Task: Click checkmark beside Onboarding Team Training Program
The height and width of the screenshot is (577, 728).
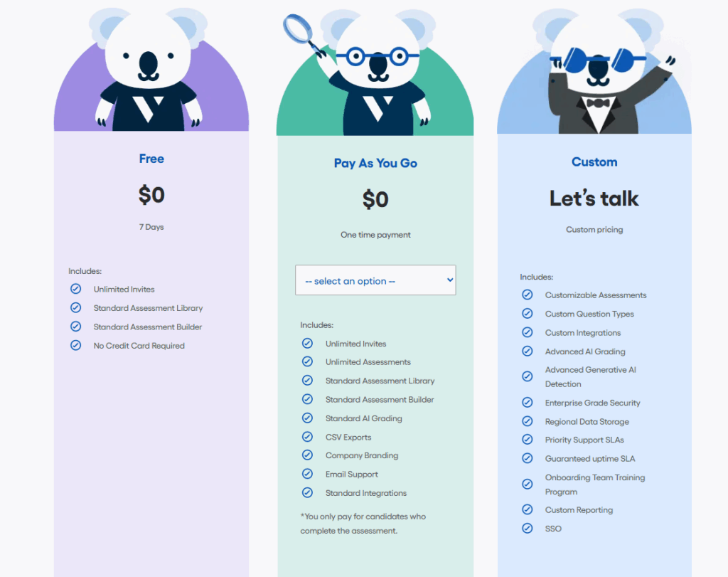Action: point(528,484)
